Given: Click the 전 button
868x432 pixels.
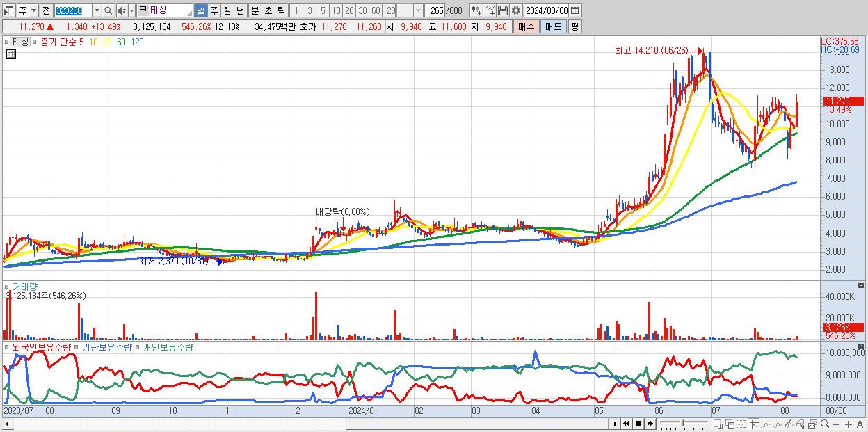Looking at the screenshot, I should pyautogui.click(x=46, y=10).
